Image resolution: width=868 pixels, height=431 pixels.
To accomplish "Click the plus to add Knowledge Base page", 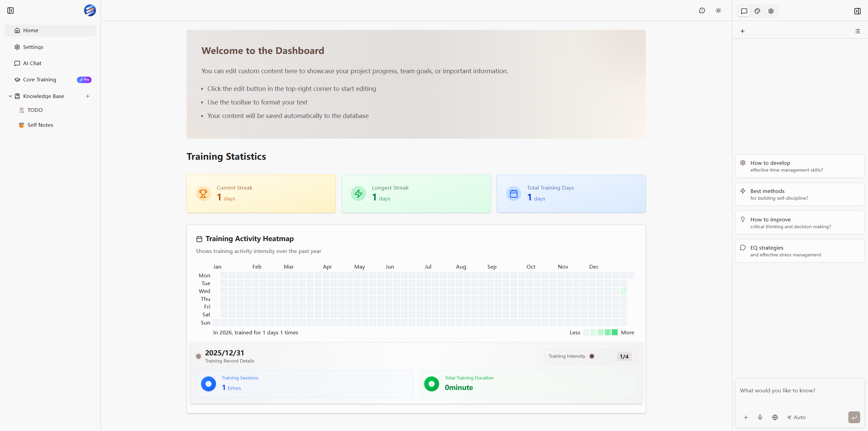I will click(x=88, y=96).
